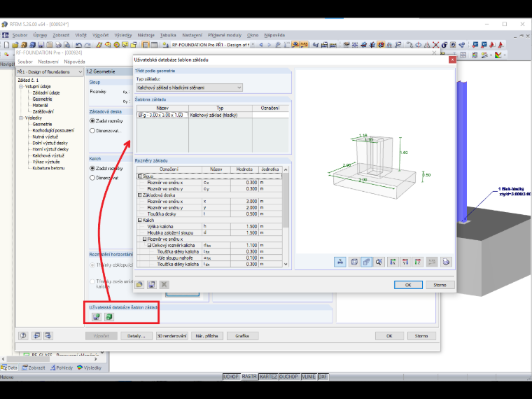Select Materiál in tree
Screen dimensions: 532x399
[x=40, y=106]
